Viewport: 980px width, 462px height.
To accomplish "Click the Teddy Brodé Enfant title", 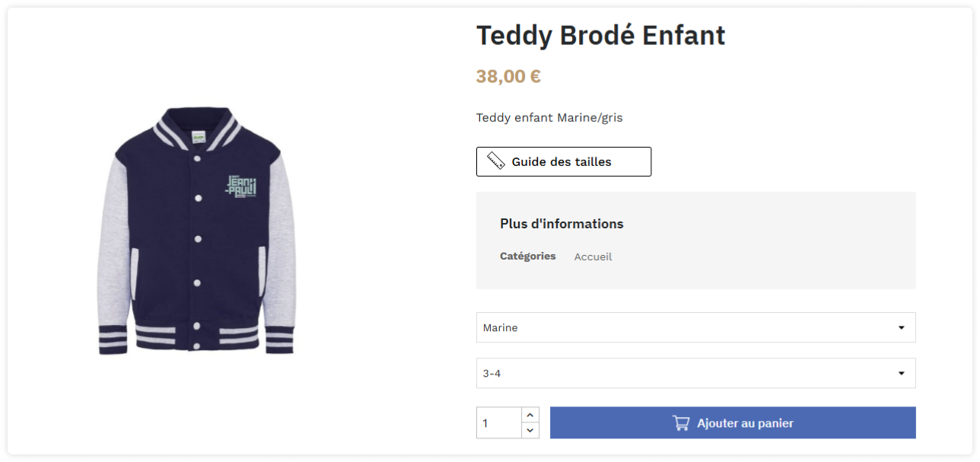I will (x=600, y=35).
